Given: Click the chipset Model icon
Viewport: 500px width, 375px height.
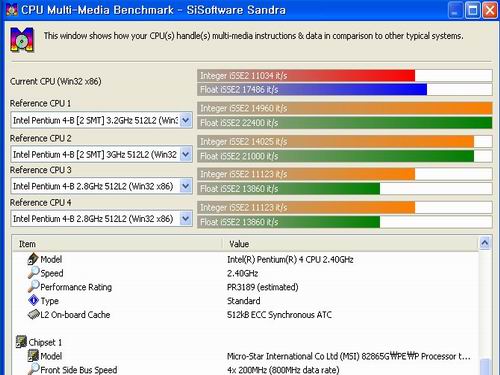Looking at the screenshot, I should (x=33, y=356).
